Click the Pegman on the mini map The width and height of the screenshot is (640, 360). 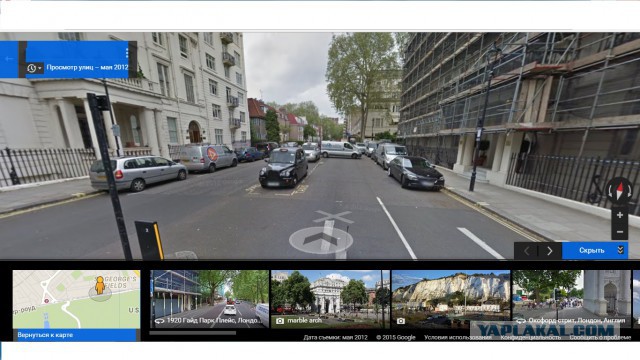point(100,285)
